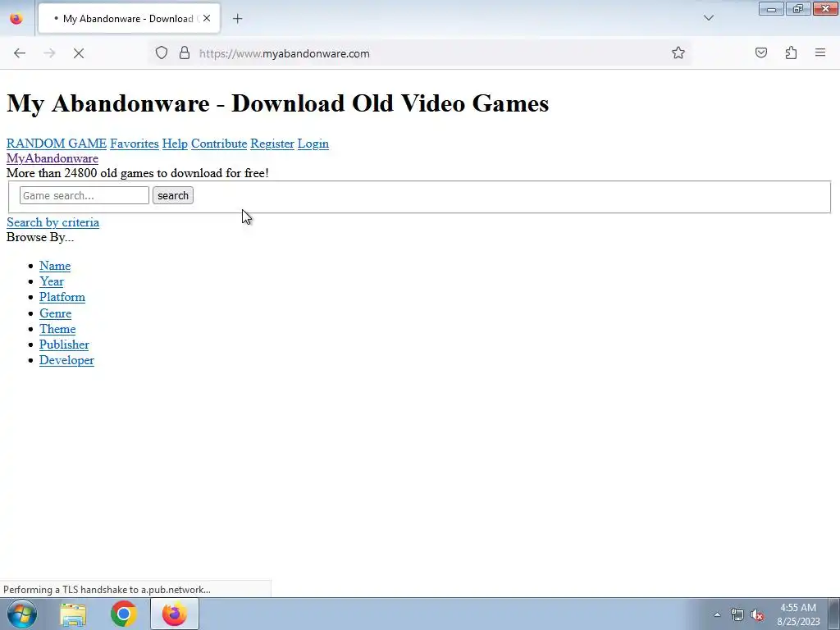
Task: Open the Firefox hamburger application menu
Action: point(820,53)
